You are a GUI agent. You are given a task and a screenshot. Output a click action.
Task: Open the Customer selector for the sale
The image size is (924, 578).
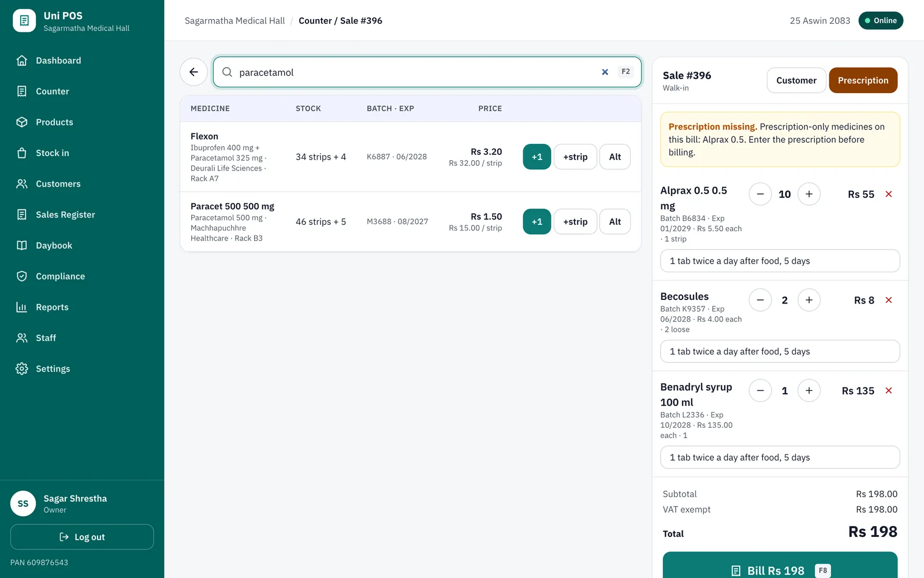[x=796, y=80]
